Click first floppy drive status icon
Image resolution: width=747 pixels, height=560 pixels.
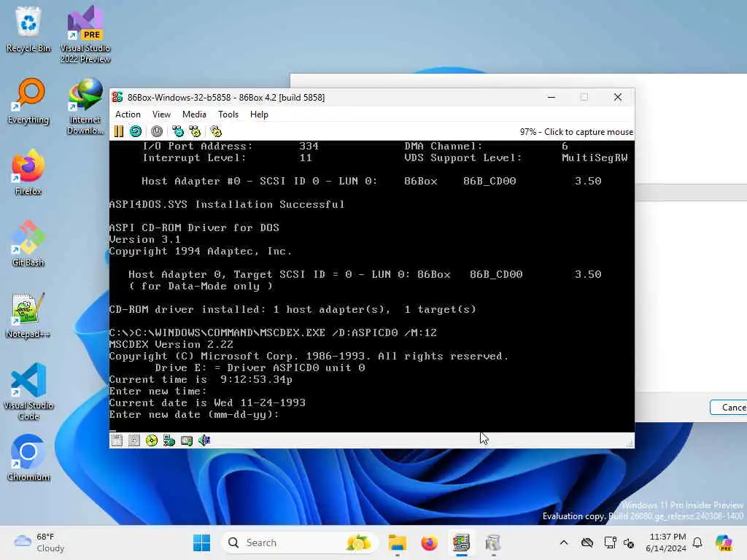click(117, 440)
